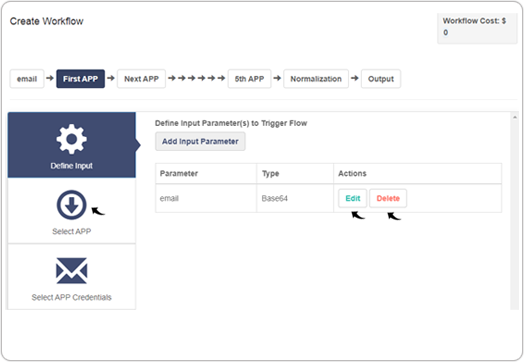524x362 pixels.
Task: Go to the Next APP step
Action: (141, 79)
